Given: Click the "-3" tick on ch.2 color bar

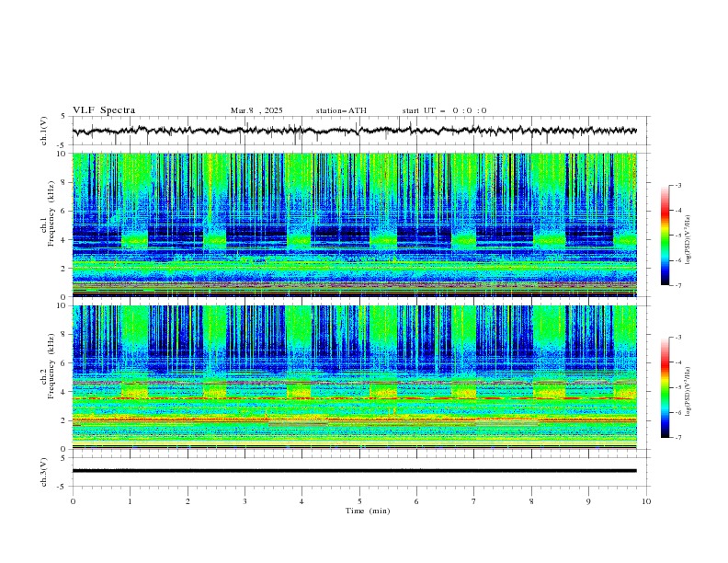Looking at the screenshot, I should click(677, 338).
